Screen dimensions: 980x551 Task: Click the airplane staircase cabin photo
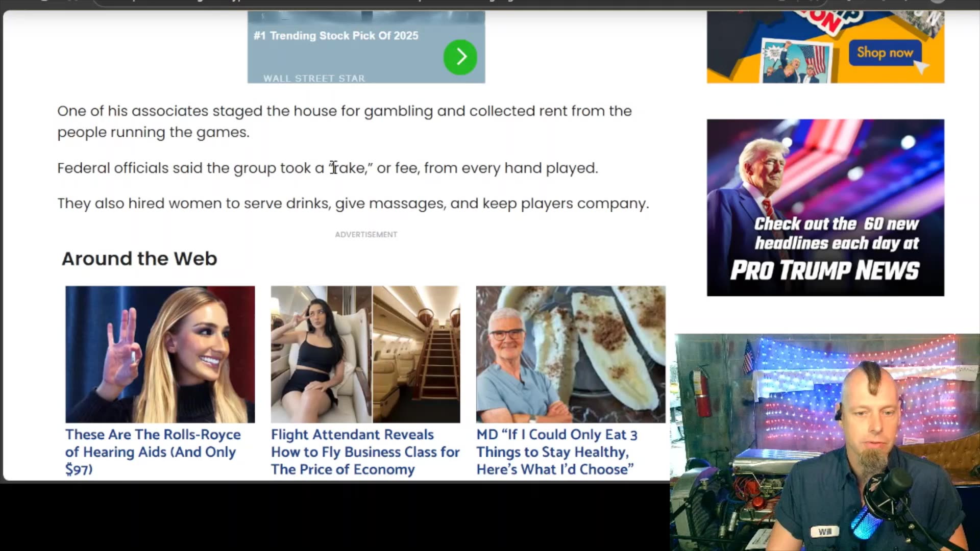(416, 354)
